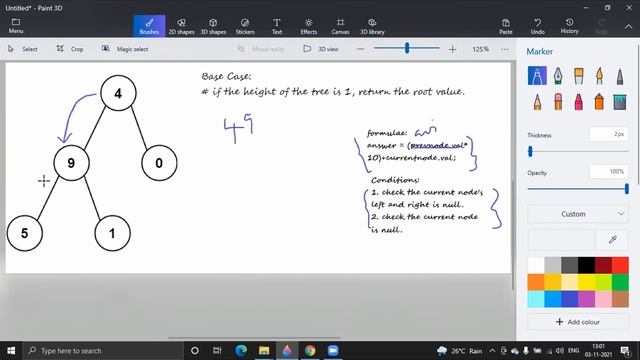
Task: Click the taskbar search box
Action: click(102, 351)
